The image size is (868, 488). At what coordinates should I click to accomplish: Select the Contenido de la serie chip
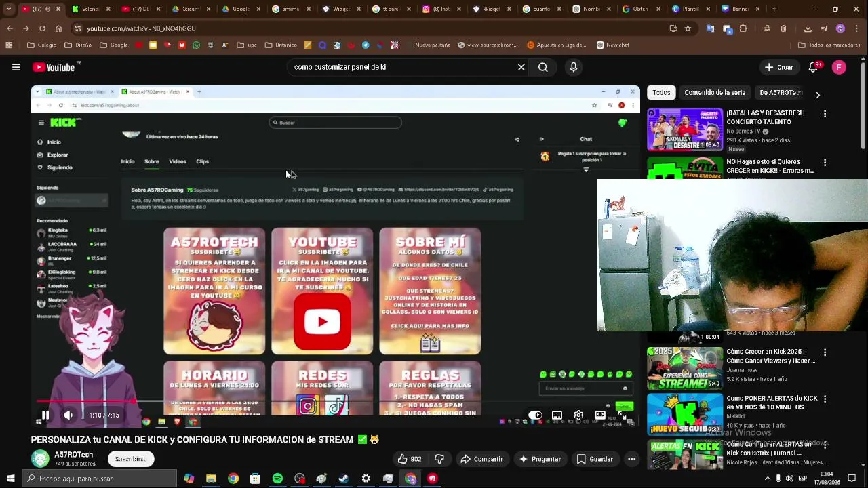tap(715, 93)
